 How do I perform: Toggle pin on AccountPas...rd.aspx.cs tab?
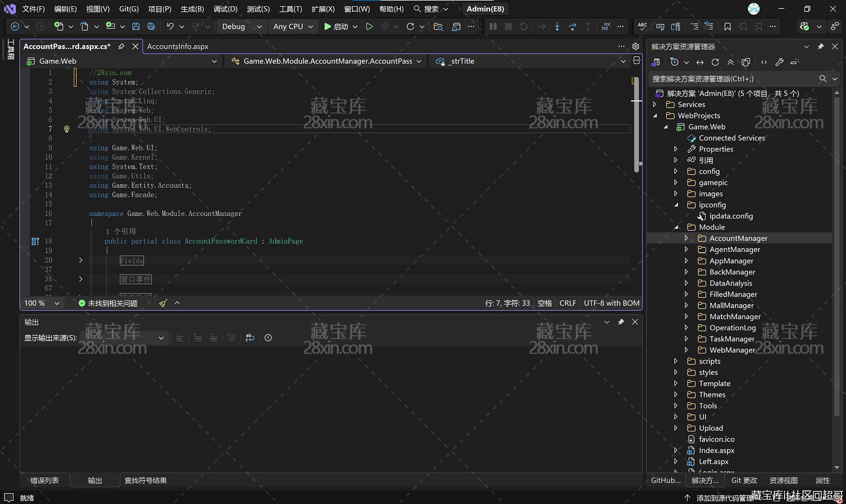pyautogui.click(x=121, y=46)
